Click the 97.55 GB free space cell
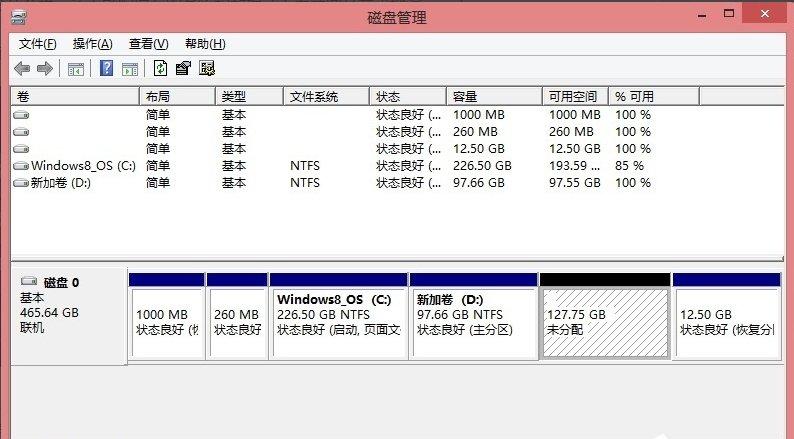Screen dimensions: 794x439 tap(575, 183)
